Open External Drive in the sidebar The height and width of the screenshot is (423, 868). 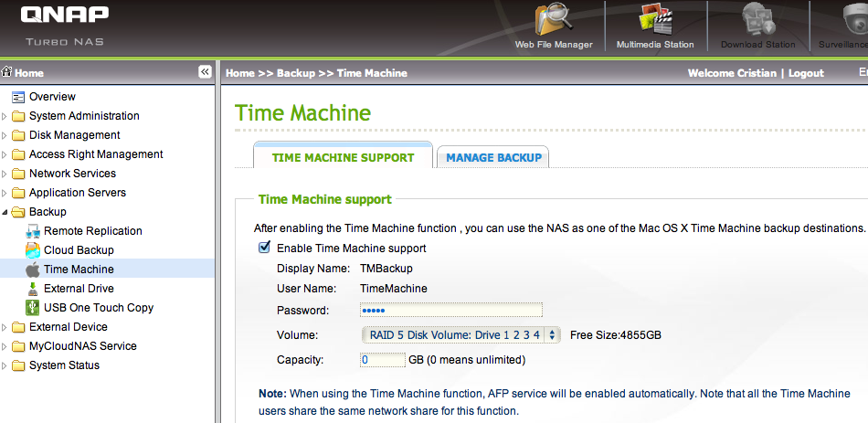click(79, 289)
